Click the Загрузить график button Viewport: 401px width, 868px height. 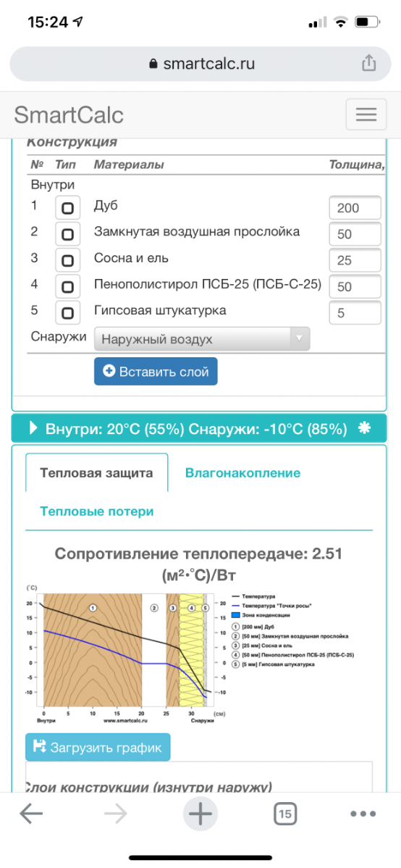tap(98, 747)
